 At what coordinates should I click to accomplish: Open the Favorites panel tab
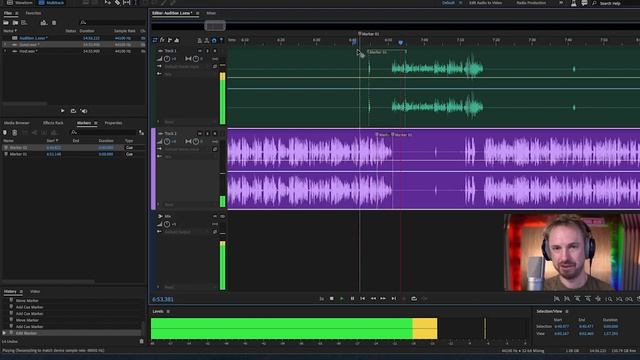33,13
